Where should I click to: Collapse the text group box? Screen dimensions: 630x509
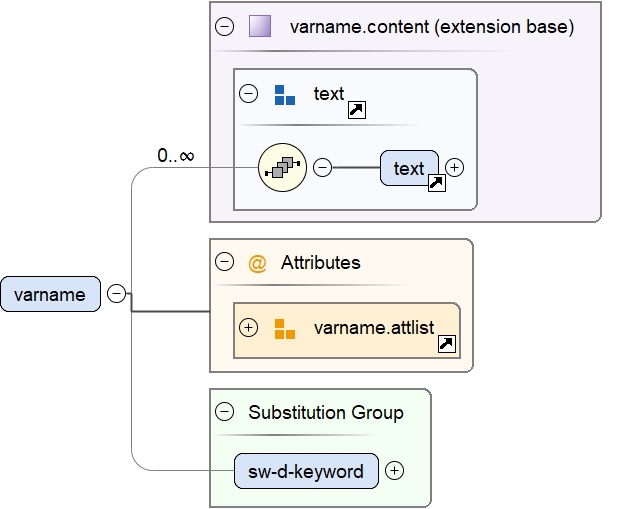pyautogui.click(x=249, y=94)
